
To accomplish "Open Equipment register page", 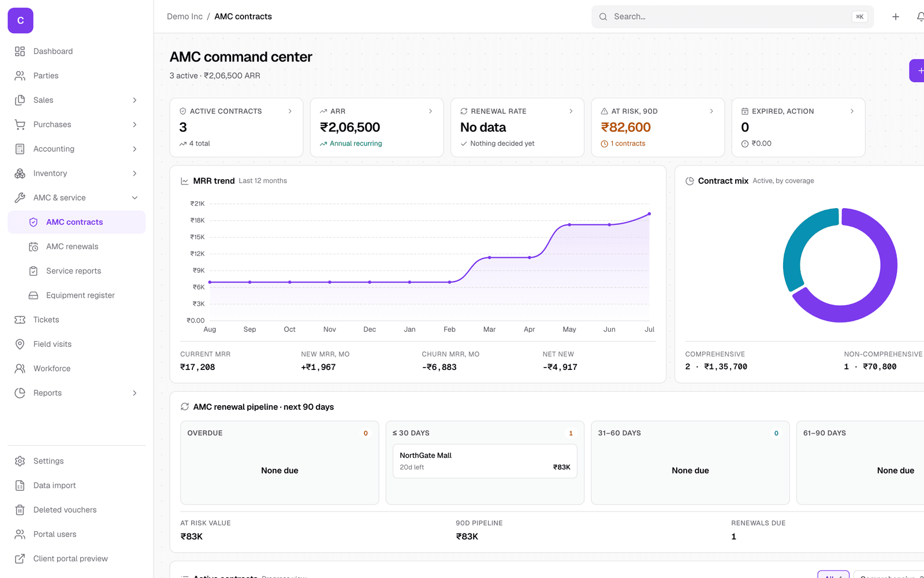I will 76,295.
